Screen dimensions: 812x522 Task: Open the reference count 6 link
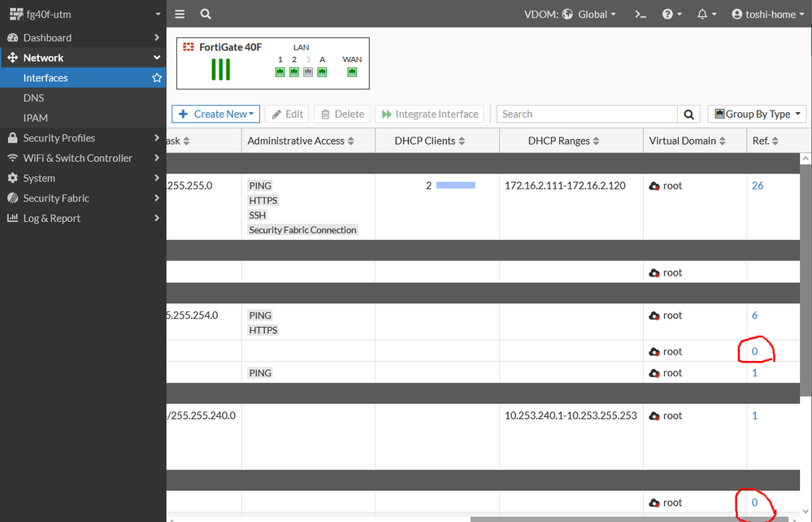[754, 315]
